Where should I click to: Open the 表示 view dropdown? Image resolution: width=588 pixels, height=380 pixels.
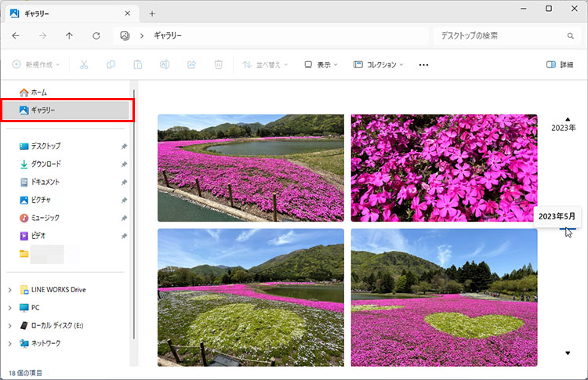point(321,64)
